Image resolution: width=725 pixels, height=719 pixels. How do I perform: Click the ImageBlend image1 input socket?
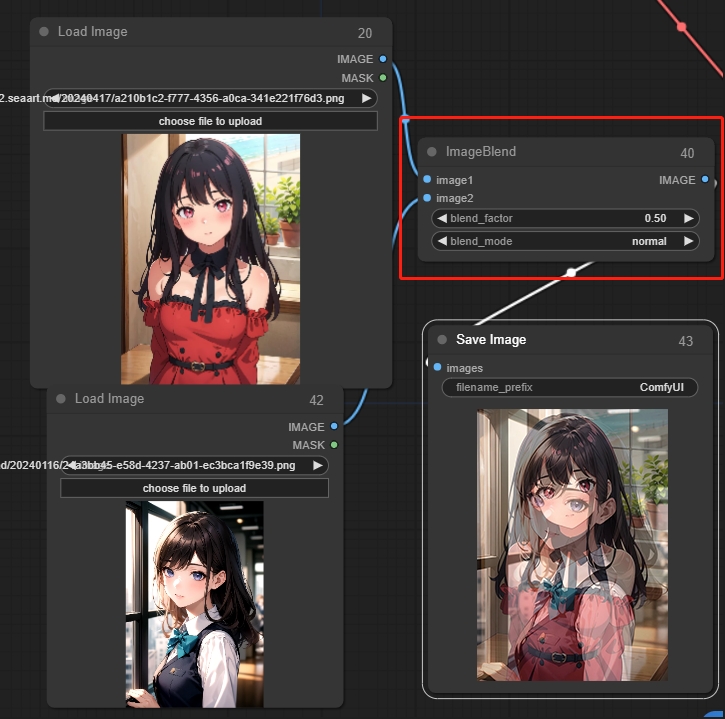(x=427, y=180)
